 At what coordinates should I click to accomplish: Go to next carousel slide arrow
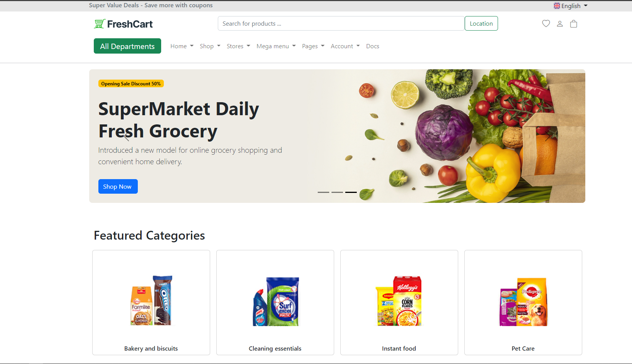tap(548, 136)
